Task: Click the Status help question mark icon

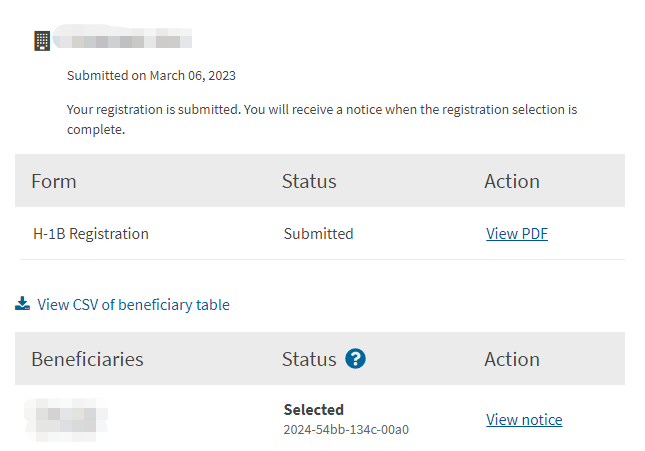Action: tap(355, 359)
